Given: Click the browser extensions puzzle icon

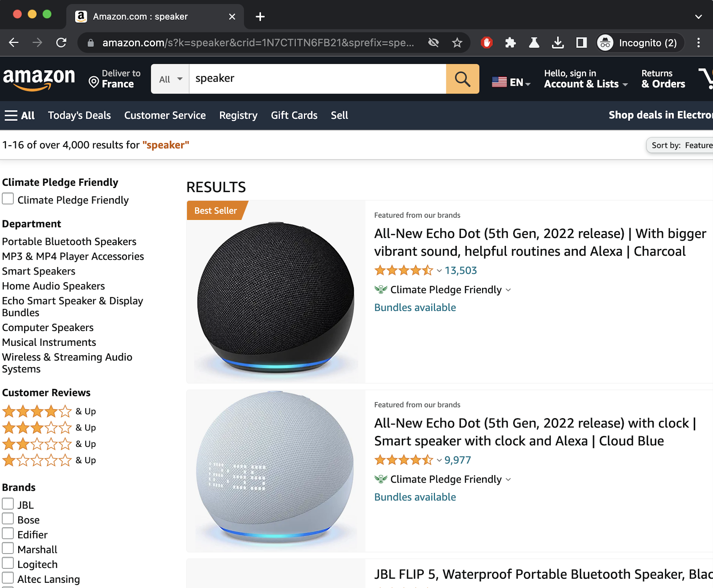Looking at the screenshot, I should (x=510, y=42).
